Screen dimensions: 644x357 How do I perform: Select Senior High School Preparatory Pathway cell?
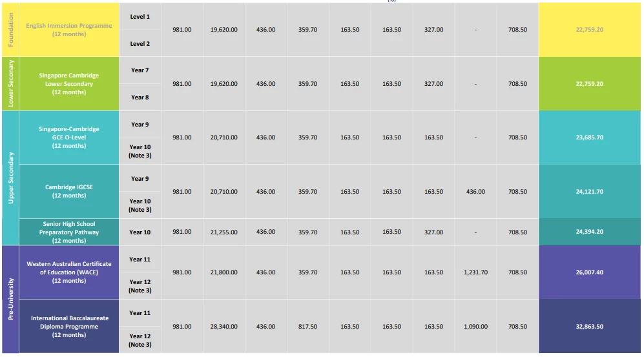coord(69,232)
